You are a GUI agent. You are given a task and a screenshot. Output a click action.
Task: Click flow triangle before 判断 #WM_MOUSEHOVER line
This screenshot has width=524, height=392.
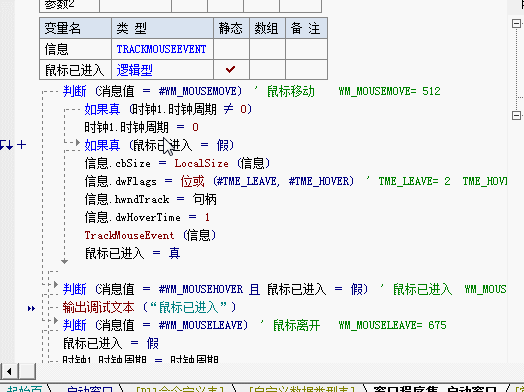(x=56, y=284)
